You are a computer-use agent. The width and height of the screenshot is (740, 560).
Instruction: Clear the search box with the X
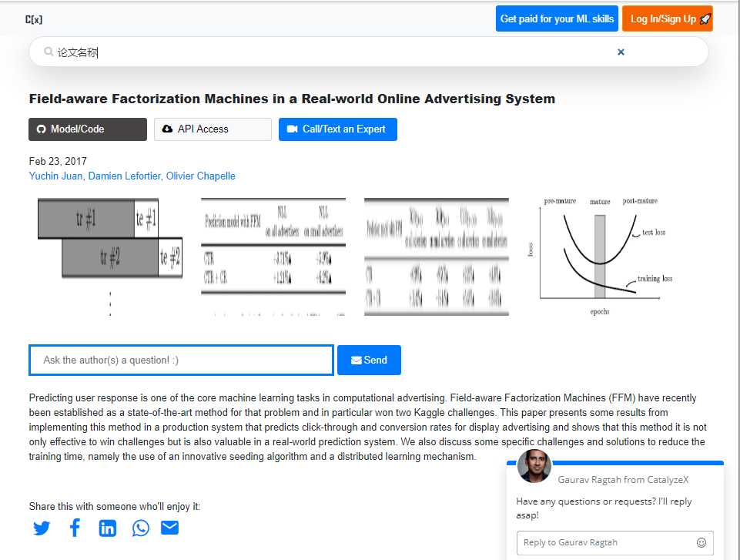[x=621, y=52]
